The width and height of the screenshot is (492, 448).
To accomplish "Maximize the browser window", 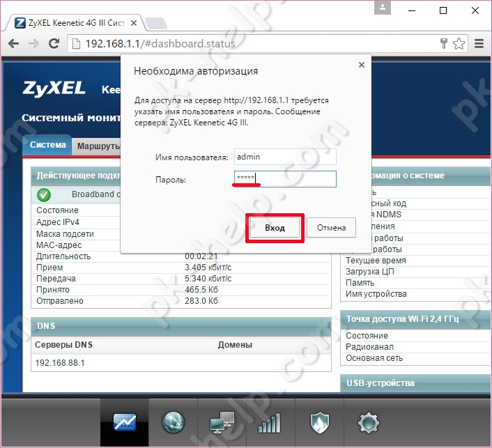I will point(443,10).
